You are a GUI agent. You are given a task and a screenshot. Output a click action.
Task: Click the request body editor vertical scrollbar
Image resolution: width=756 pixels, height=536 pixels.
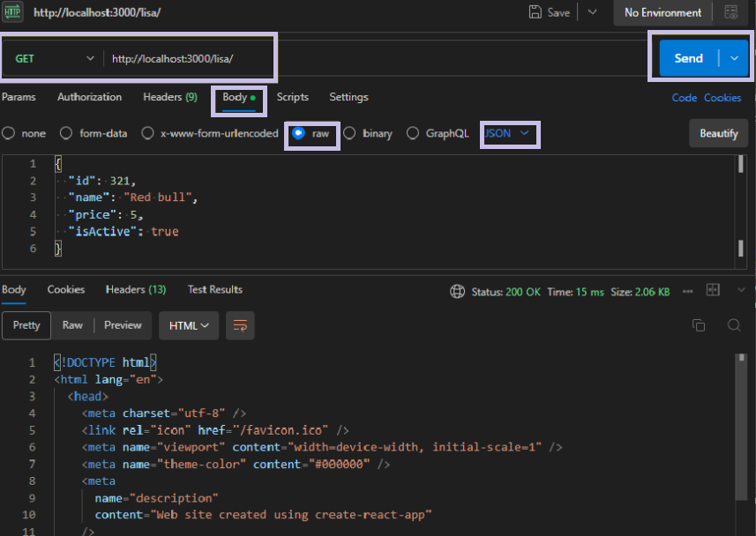[x=740, y=166]
